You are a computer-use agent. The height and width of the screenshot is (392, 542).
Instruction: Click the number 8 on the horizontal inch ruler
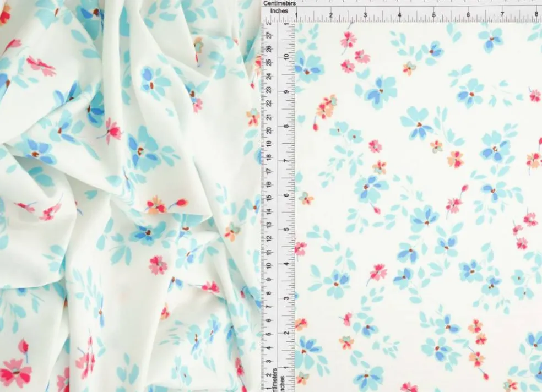[x=536, y=14]
